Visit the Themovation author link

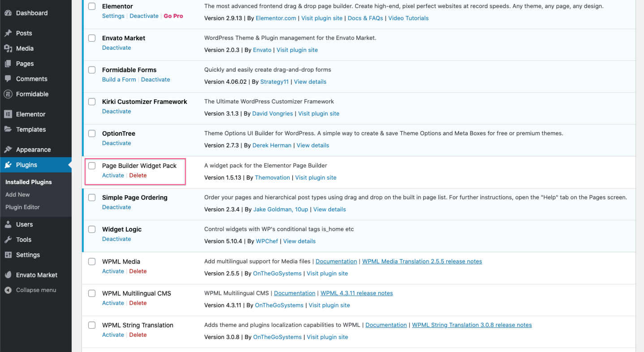[x=272, y=178]
